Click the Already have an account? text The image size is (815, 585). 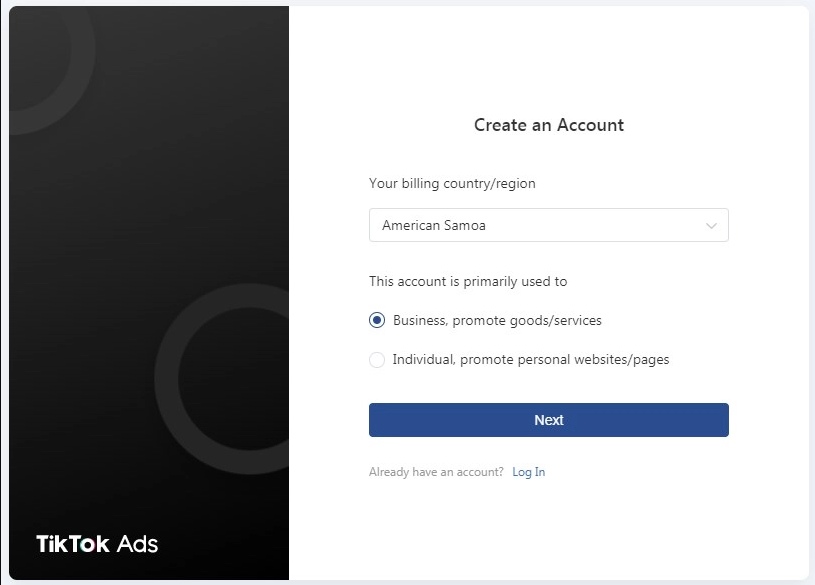coord(436,472)
